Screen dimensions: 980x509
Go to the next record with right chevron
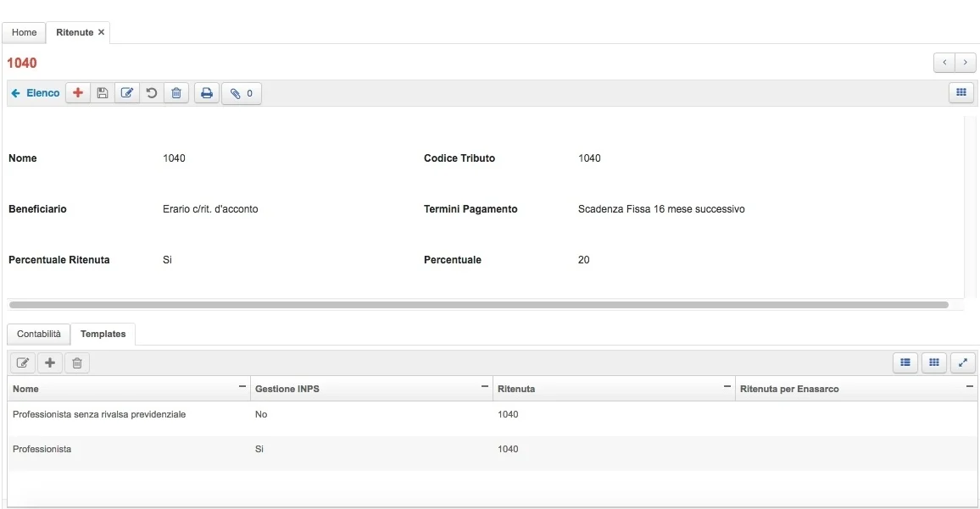click(966, 63)
